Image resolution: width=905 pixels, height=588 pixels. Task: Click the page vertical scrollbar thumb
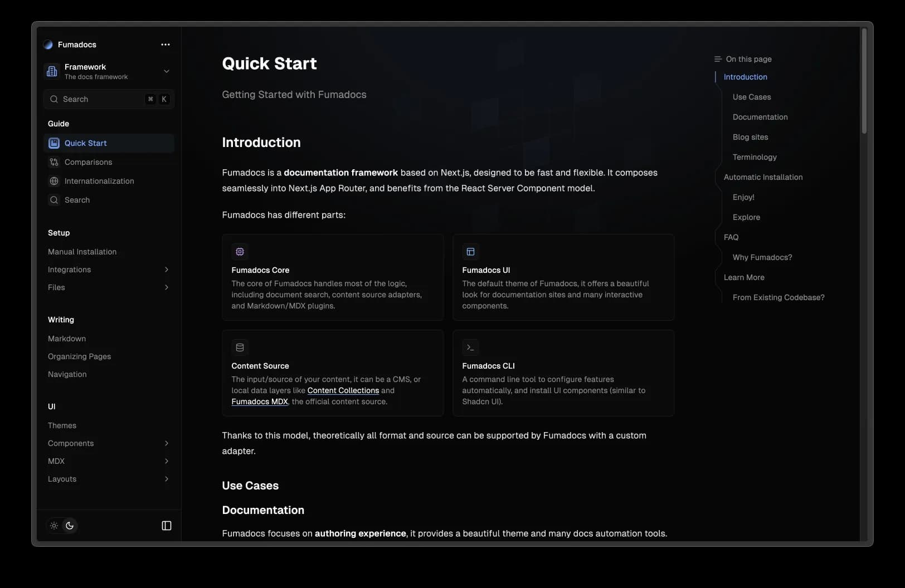864,81
